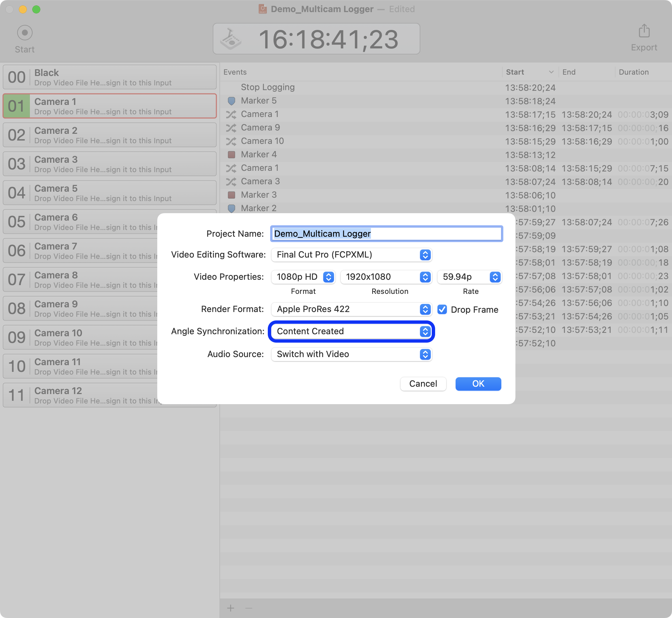
Task: Select the Project Name input field
Action: [x=387, y=234]
